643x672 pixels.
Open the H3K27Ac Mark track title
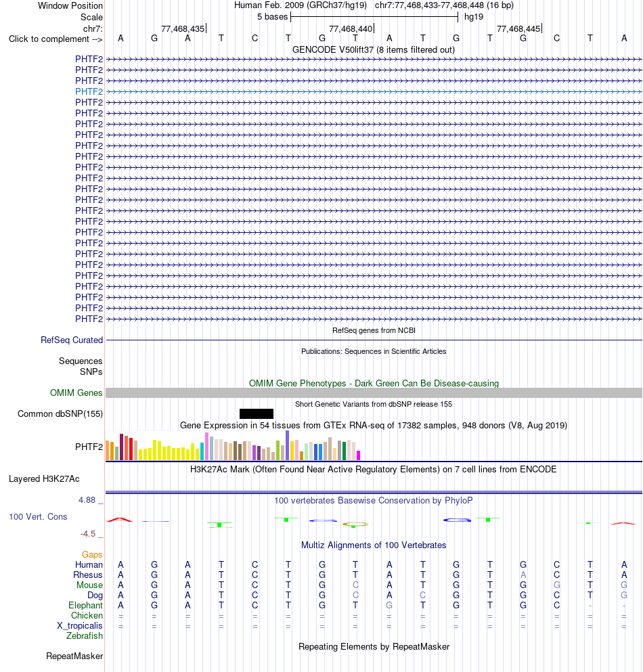point(374,469)
